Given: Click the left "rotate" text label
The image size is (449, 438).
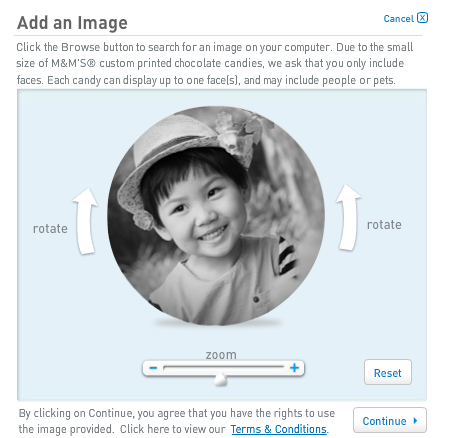Looking at the screenshot, I should [50, 229].
